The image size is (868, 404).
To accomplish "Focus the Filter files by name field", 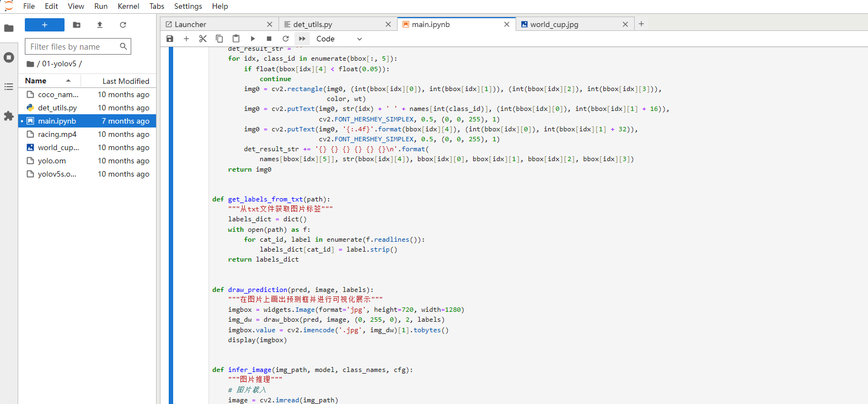I will 78,46.
